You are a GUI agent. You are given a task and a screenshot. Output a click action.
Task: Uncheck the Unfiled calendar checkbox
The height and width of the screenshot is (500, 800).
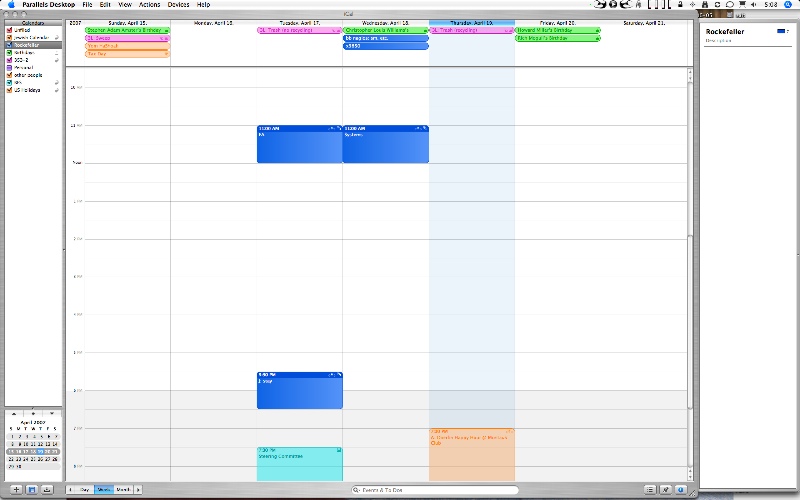[x=9, y=30]
